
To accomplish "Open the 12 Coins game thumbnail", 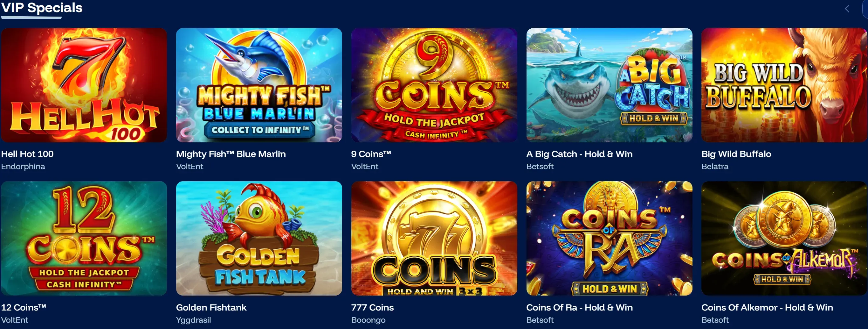I will (84, 238).
